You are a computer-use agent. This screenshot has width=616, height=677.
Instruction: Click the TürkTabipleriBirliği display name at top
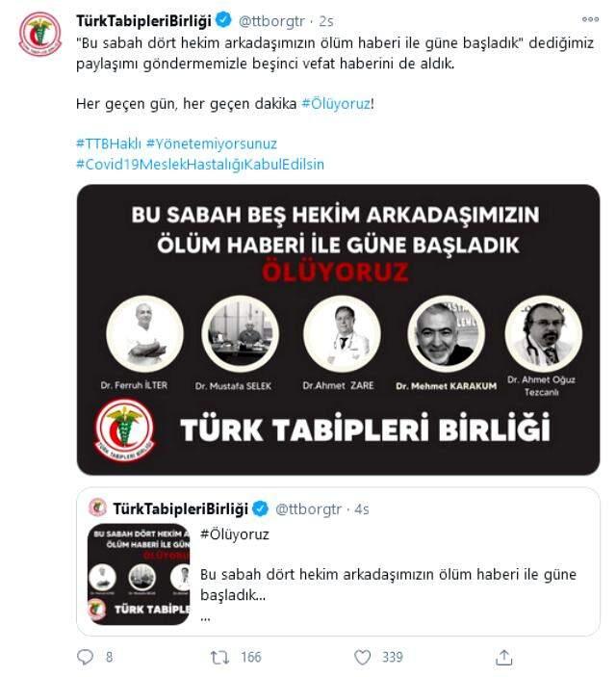tap(143, 21)
